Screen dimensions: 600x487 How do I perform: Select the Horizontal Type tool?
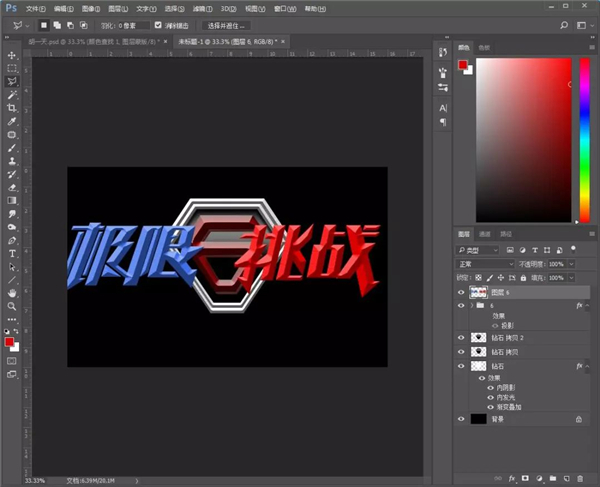click(x=12, y=253)
